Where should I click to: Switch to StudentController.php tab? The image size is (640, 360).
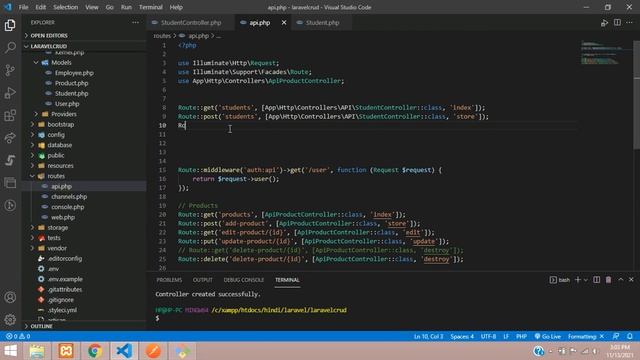pyautogui.click(x=191, y=22)
